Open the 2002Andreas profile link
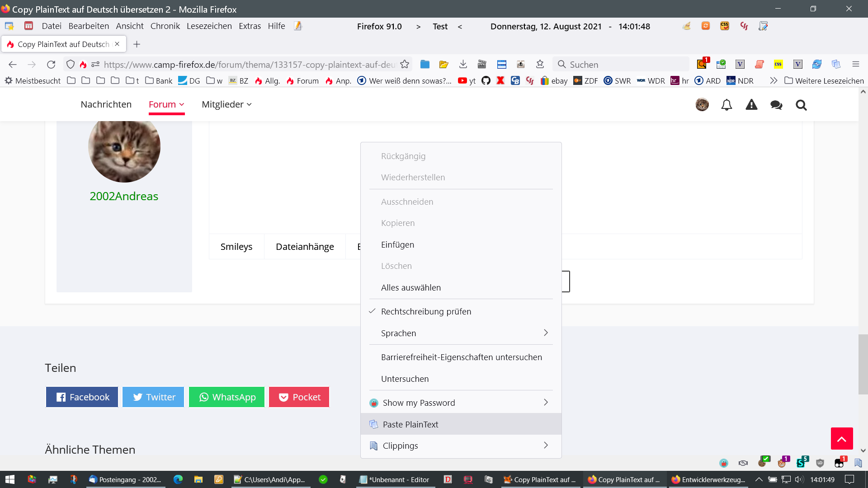Viewport: 868px width, 488px height. coord(124,196)
